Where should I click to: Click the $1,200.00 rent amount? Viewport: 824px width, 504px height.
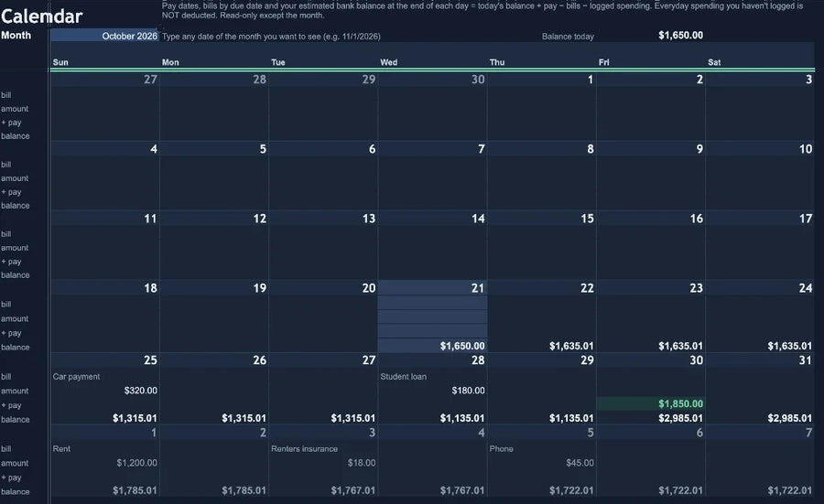(x=136, y=463)
